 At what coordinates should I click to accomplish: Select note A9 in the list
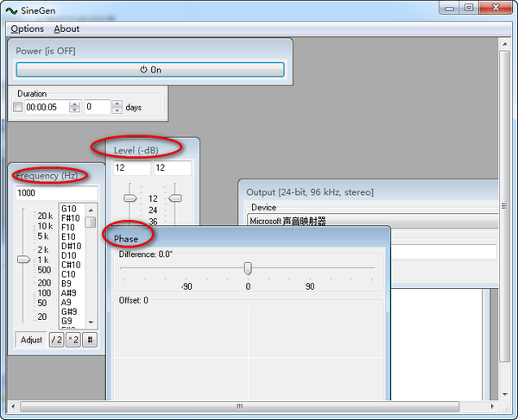tap(66, 302)
